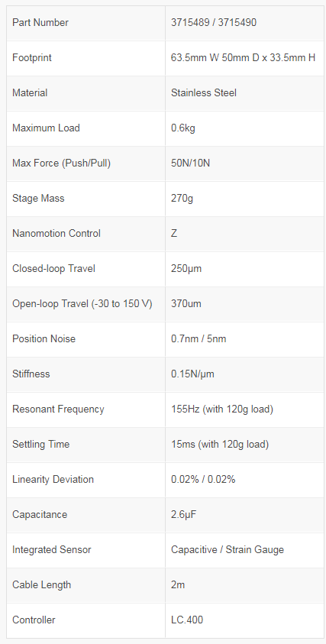
Task: Click the Nanomotion Control label
Action: tap(56, 233)
